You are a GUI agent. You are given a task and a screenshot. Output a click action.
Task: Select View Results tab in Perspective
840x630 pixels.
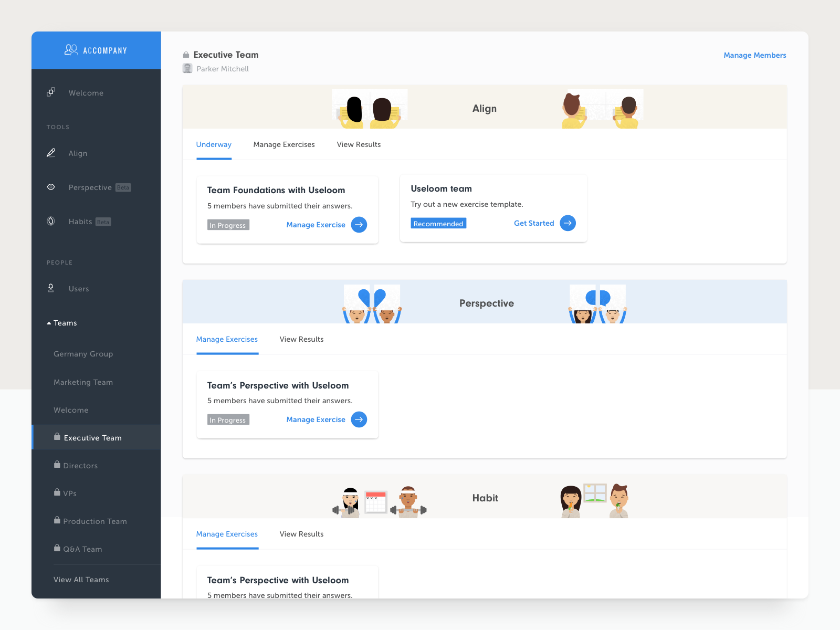(301, 339)
